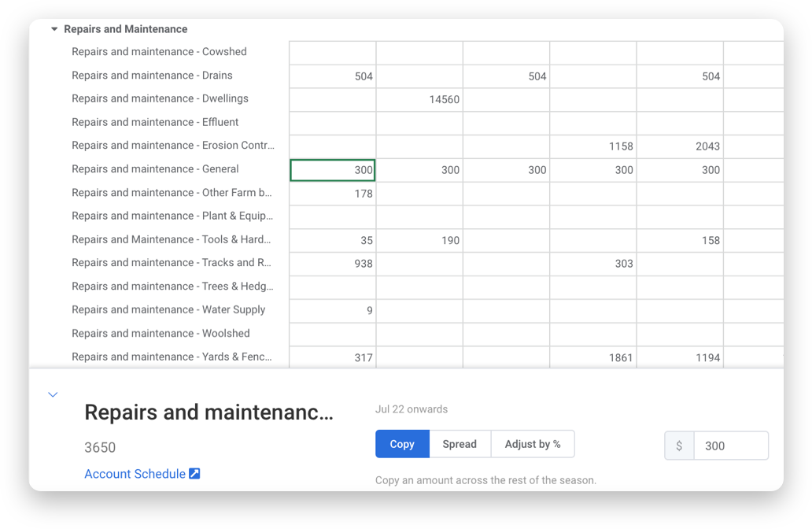This screenshot has height=529, width=812.
Task: Switch to the Adjust by % option
Action: click(x=533, y=443)
